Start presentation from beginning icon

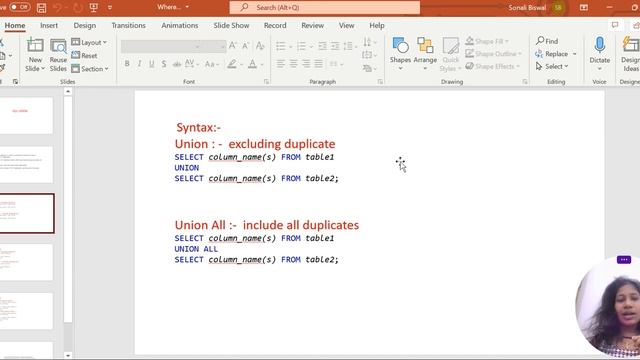point(93,7)
